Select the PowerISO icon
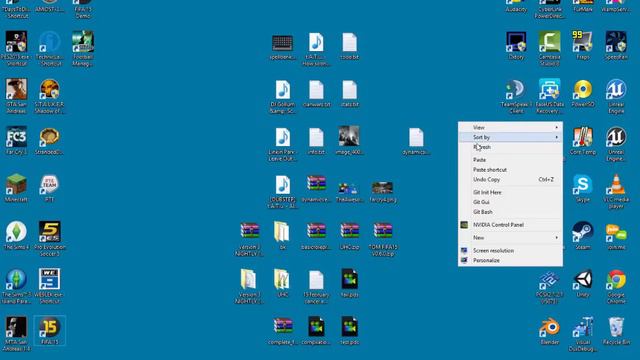This screenshot has width=640, height=360. click(x=583, y=93)
